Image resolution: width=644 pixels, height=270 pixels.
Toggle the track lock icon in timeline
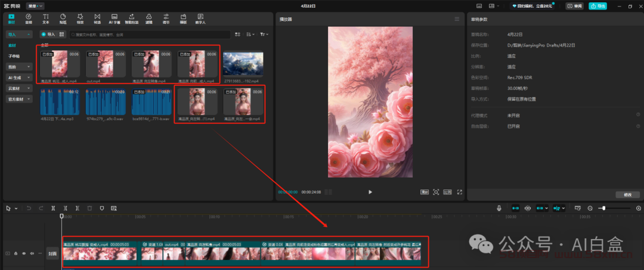coord(16,253)
